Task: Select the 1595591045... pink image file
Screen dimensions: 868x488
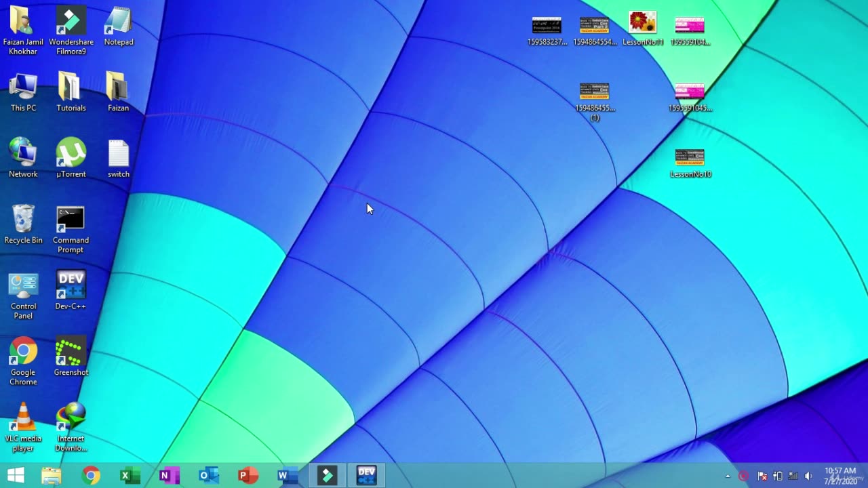Action: click(x=690, y=97)
